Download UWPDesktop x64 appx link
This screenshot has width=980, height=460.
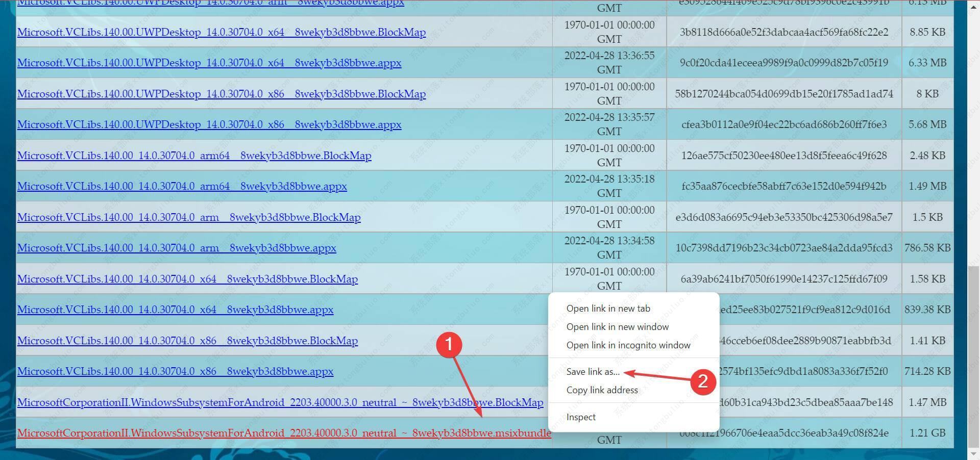click(209, 63)
